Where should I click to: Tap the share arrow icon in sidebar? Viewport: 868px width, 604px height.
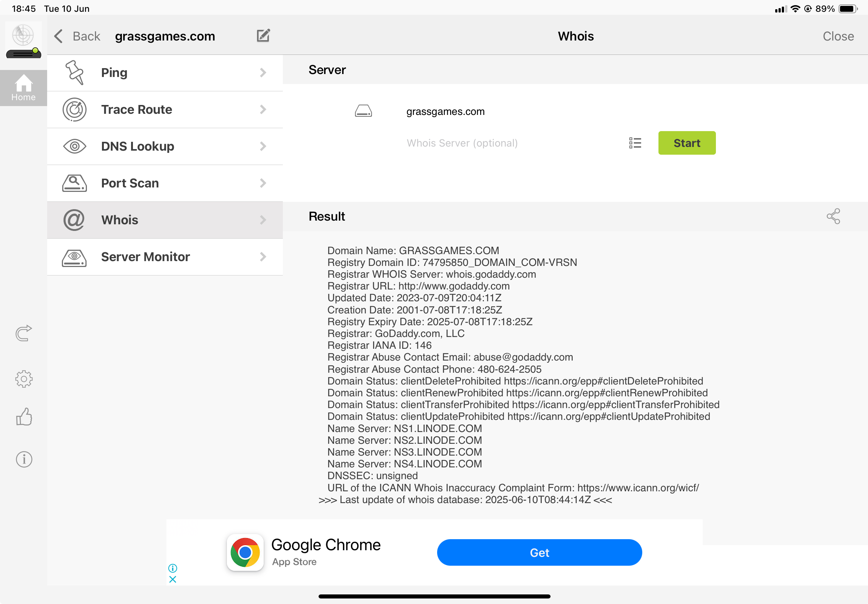[24, 333]
